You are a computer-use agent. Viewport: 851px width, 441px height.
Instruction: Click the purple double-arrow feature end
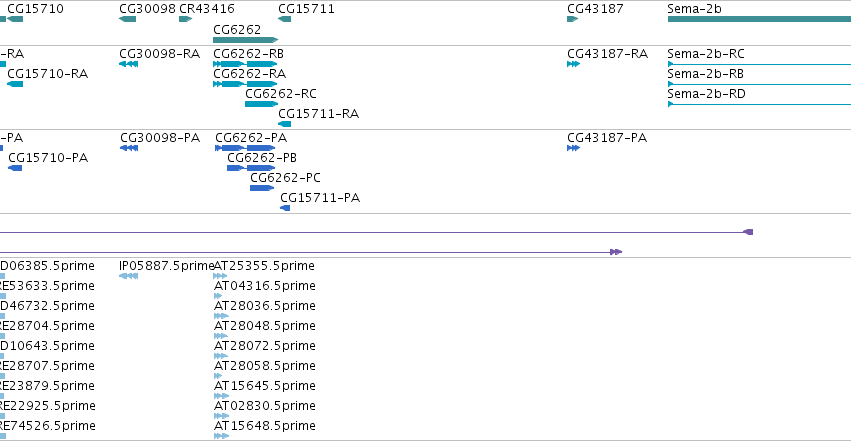tap(616, 252)
